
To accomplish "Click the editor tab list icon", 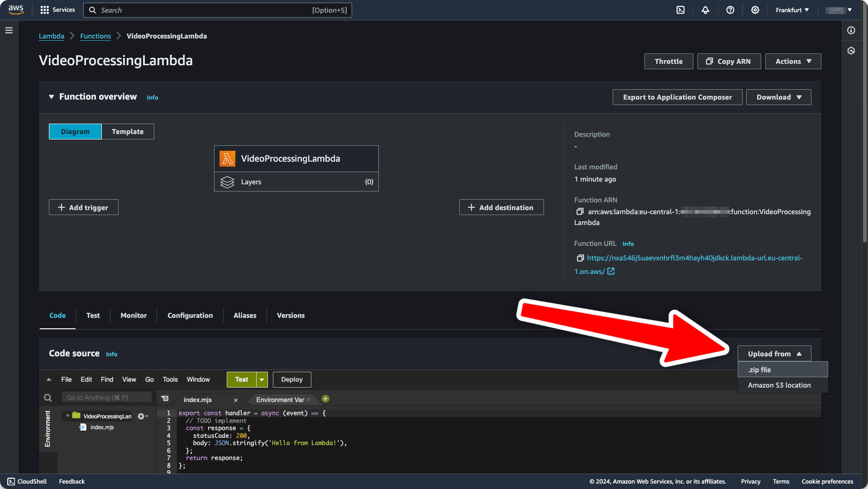I will (x=165, y=399).
